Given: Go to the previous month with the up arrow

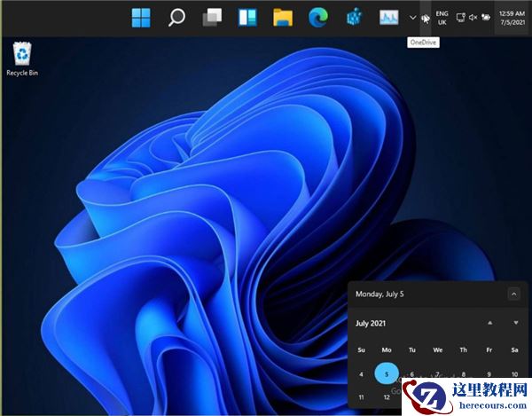Looking at the screenshot, I should [490, 323].
